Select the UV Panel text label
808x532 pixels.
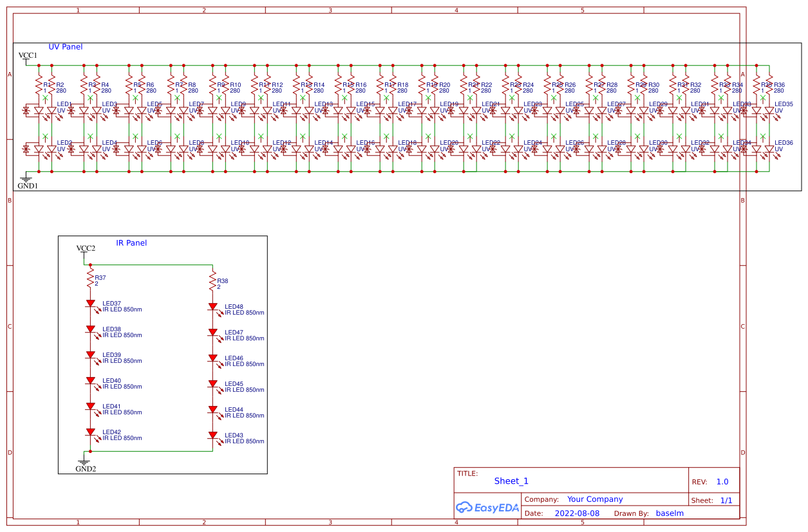pos(66,47)
